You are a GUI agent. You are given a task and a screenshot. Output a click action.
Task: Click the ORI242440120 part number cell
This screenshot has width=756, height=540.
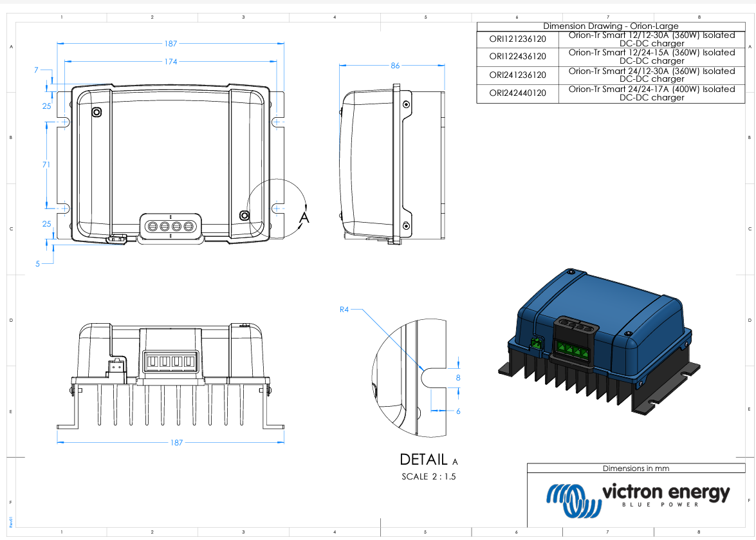(x=517, y=93)
